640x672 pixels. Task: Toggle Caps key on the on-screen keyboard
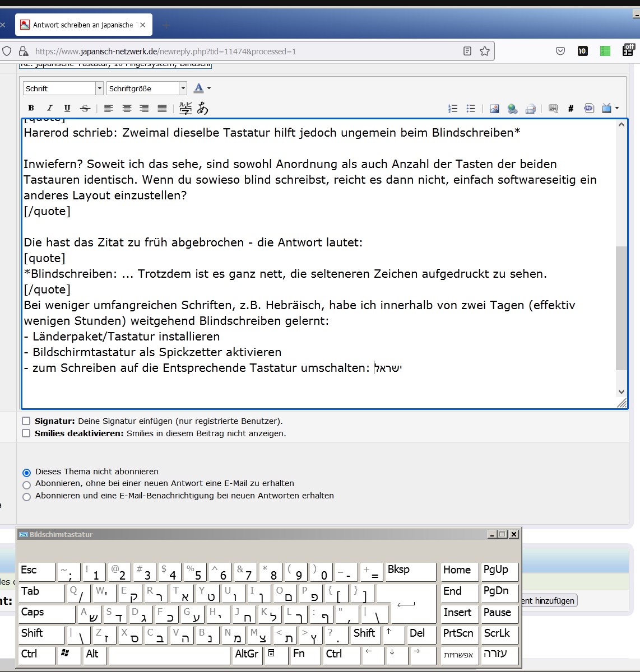pyautogui.click(x=47, y=613)
